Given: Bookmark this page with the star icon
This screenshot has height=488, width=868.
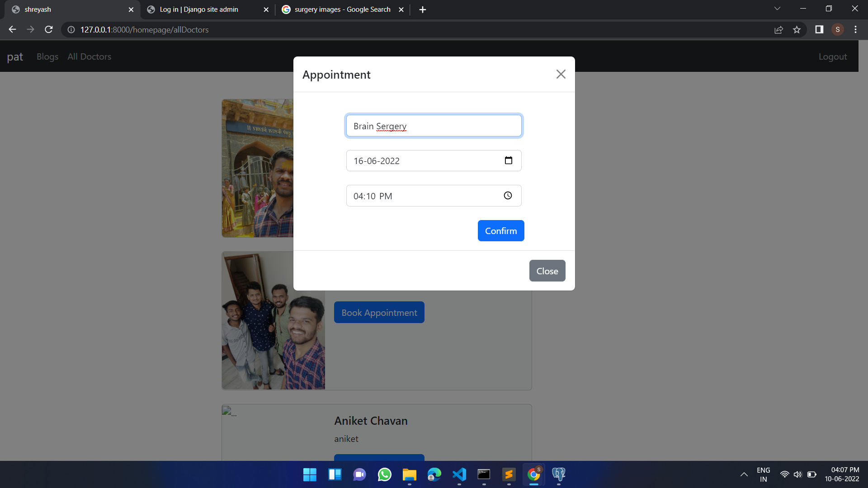Looking at the screenshot, I should coord(797,29).
